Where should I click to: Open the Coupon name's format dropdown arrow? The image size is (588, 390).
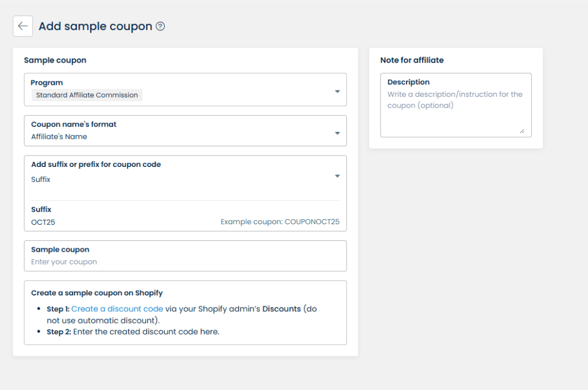coord(337,133)
